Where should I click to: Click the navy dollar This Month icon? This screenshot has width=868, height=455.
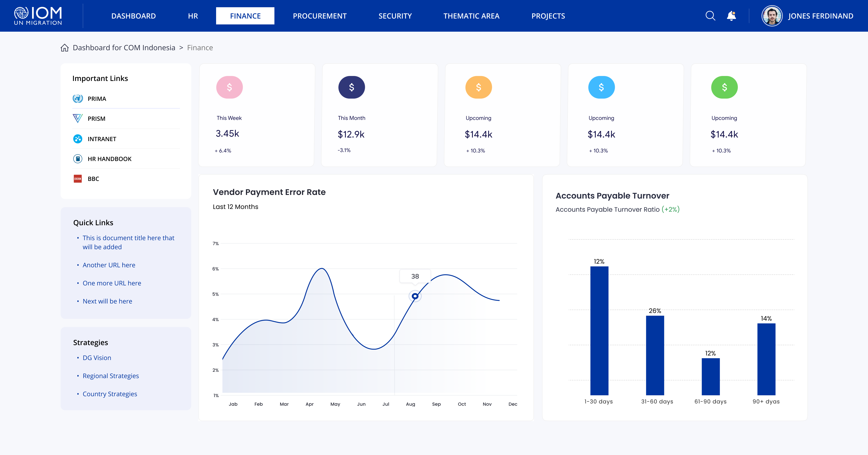351,87
